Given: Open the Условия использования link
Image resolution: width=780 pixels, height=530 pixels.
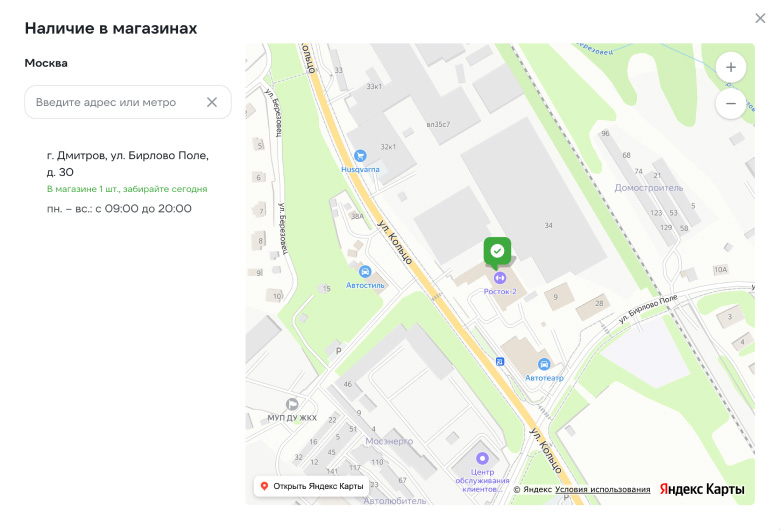Looking at the screenshot, I should [x=602, y=489].
